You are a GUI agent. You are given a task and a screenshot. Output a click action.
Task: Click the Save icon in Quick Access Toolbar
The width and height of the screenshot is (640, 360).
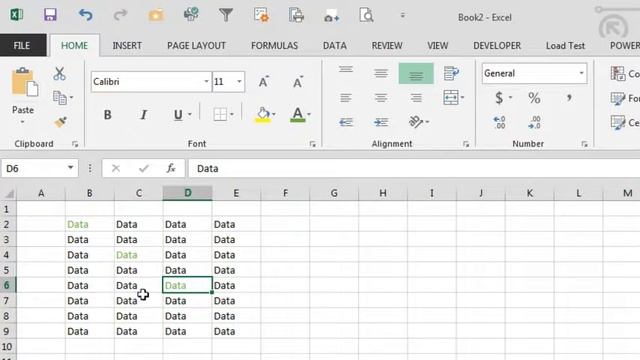(x=50, y=16)
